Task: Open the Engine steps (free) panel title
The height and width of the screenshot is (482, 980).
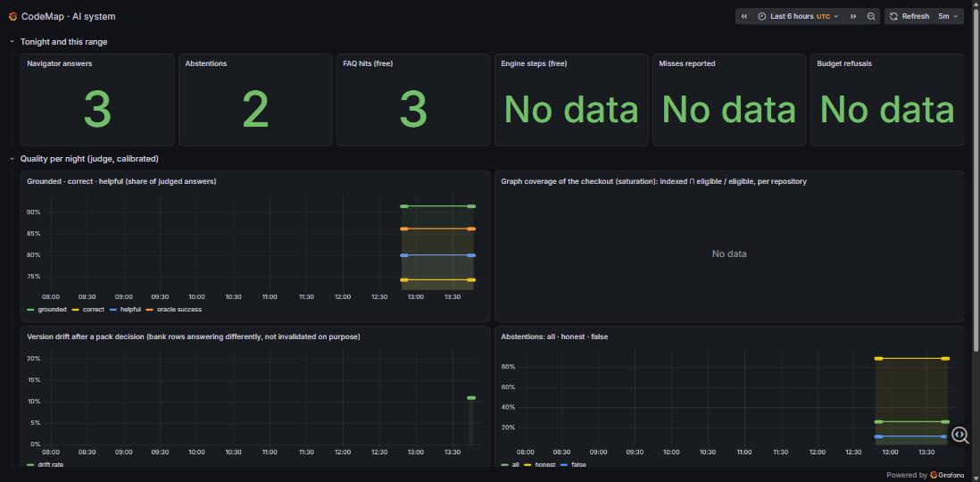Action: click(534, 63)
